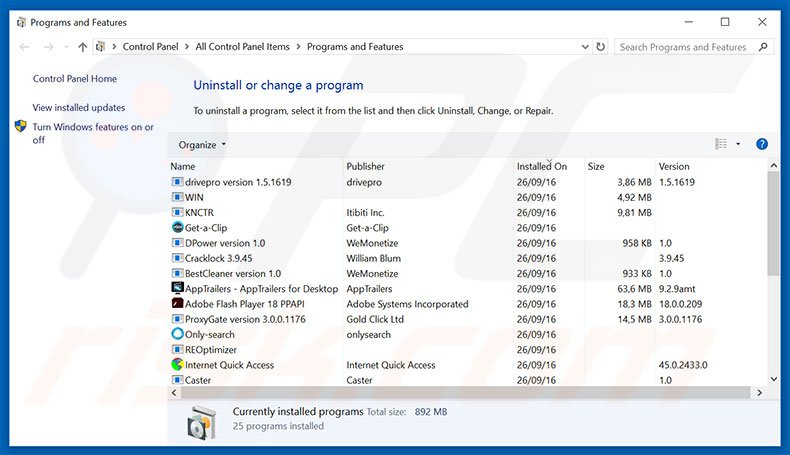Click the Control Panel address bar icon
This screenshot has height=455, width=790.
pyautogui.click(x=101, y=47)
